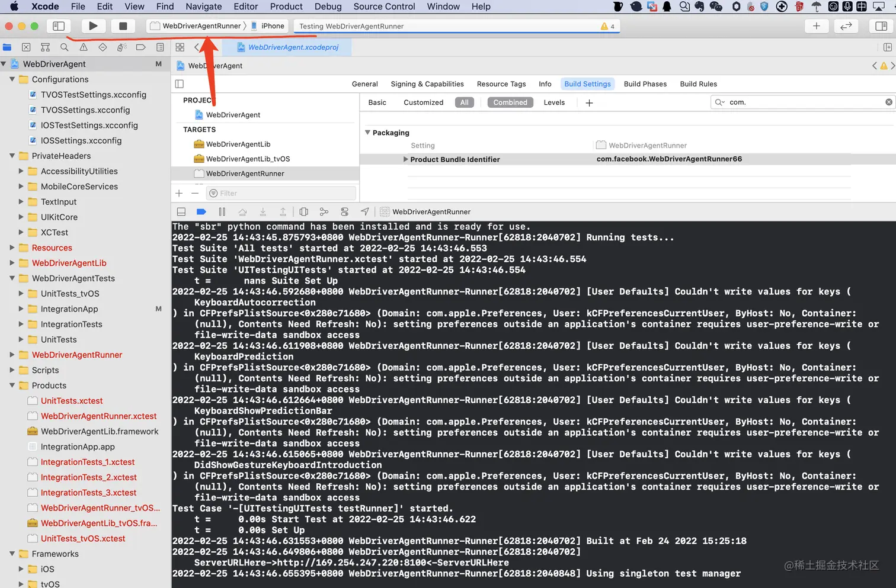Collapse the WebDriverAgentTests group

click(12, 278)
